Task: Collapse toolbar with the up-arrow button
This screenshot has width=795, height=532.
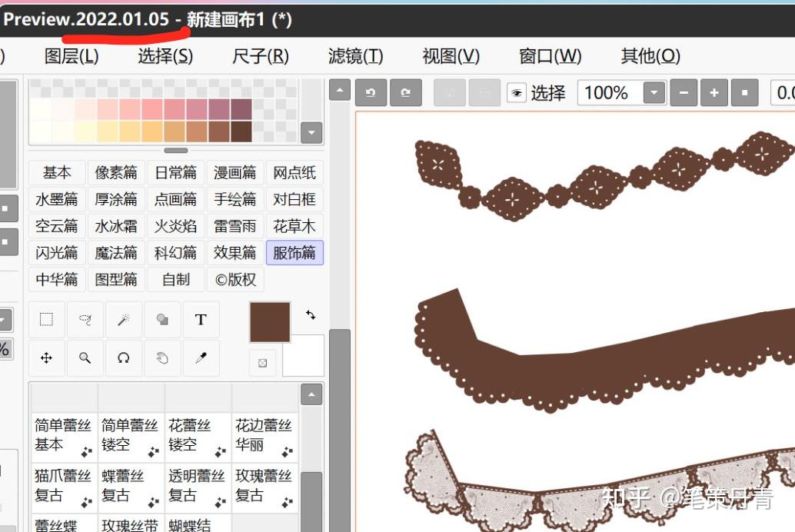Action: pyautogui.click(x=340, y=90)
